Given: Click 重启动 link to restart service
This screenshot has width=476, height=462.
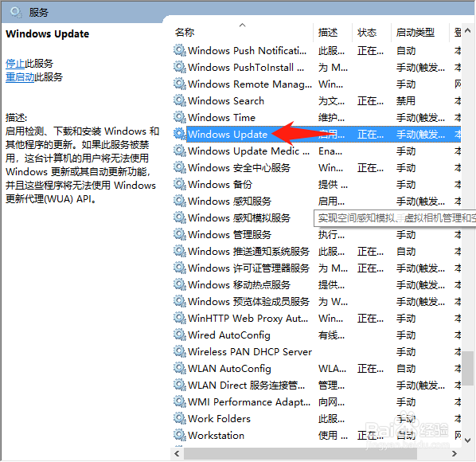Looking at the screenshot, I should pyautogui.click(x=20, y=77).
